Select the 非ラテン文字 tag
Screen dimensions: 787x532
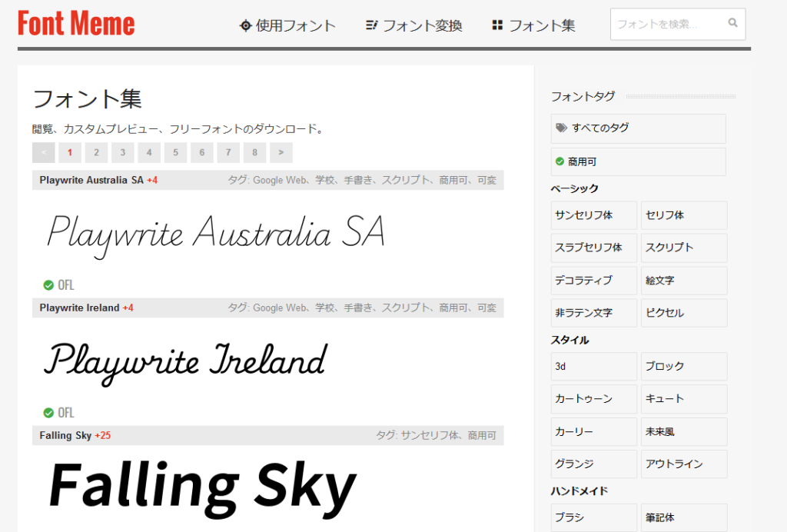[594, 313]
